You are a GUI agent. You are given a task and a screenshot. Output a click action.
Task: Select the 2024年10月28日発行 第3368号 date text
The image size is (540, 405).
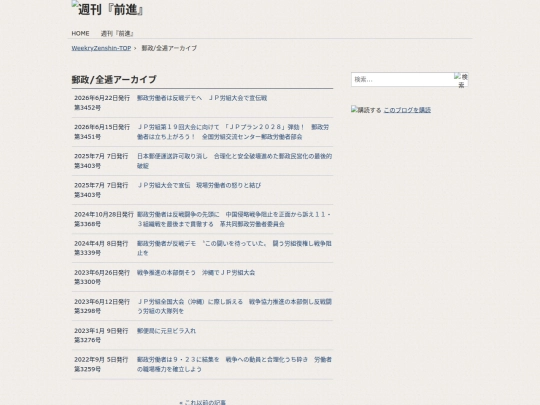pyautogui.click(x=104, y=219)
